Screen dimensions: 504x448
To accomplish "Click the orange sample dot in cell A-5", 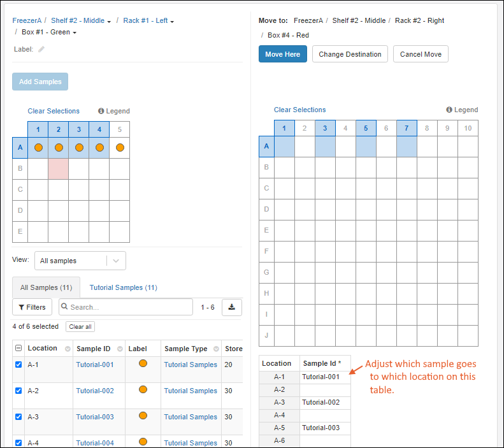I will coord(120,148).
